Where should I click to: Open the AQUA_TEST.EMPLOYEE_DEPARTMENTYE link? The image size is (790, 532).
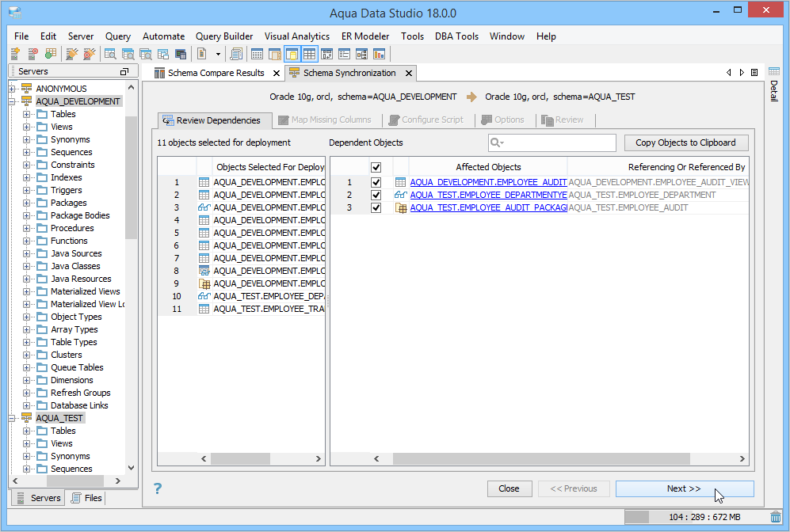(487, 195)
